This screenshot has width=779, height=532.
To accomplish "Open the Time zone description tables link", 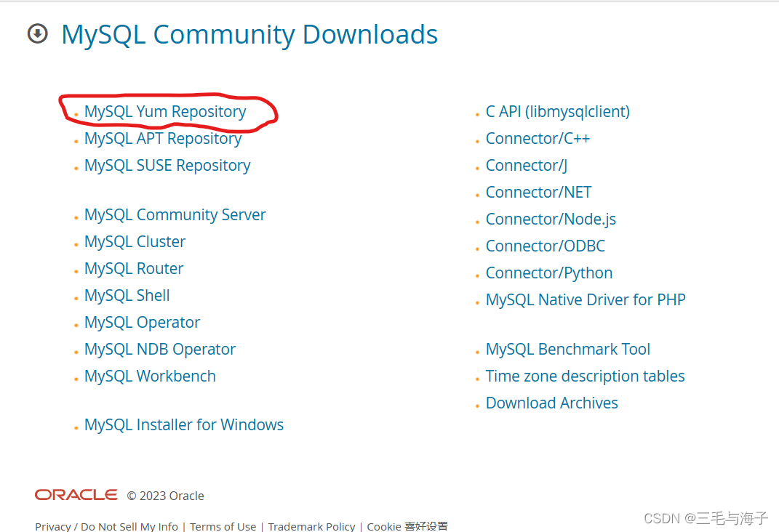I will pos(586,376).
